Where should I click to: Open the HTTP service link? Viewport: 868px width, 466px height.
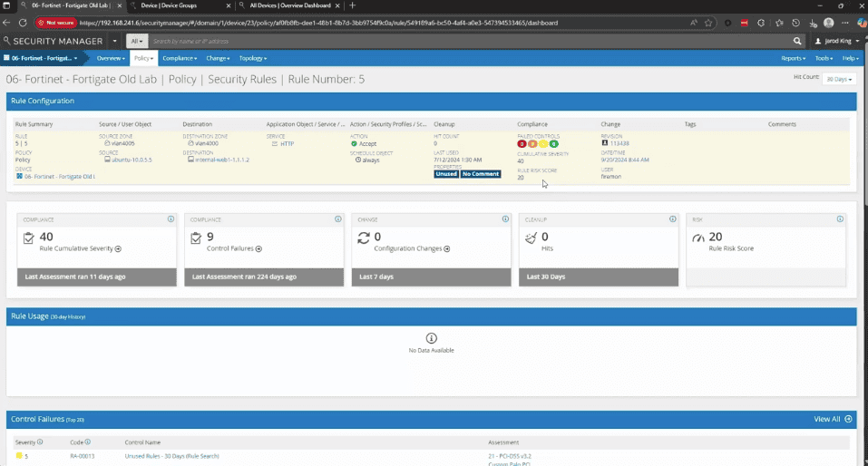coord(287,144)
